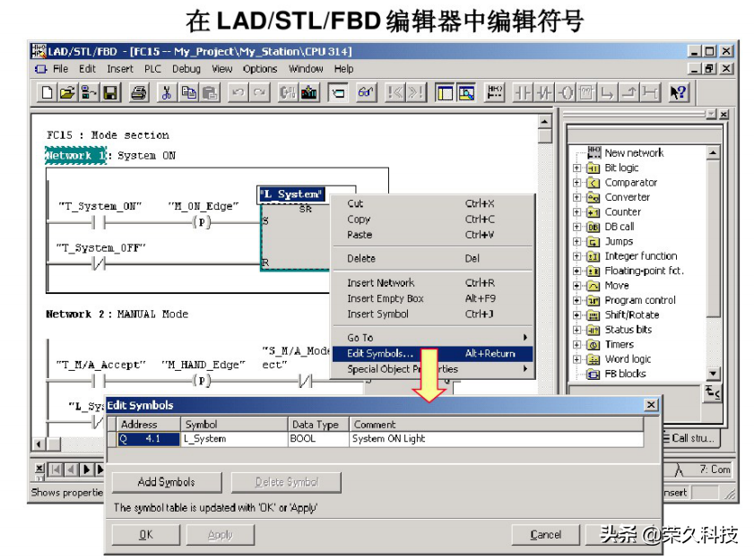Expand the DB call folder

(x=577, y=227)
